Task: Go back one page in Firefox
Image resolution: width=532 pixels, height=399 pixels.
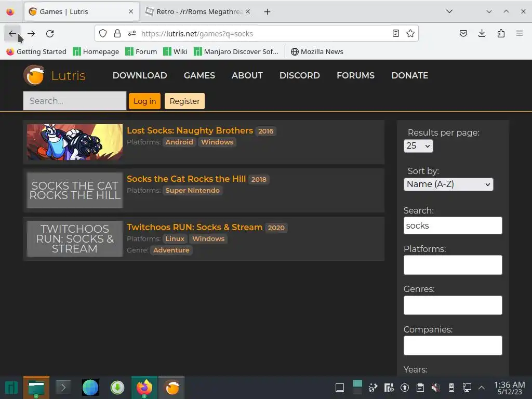Action: [12, 34]
